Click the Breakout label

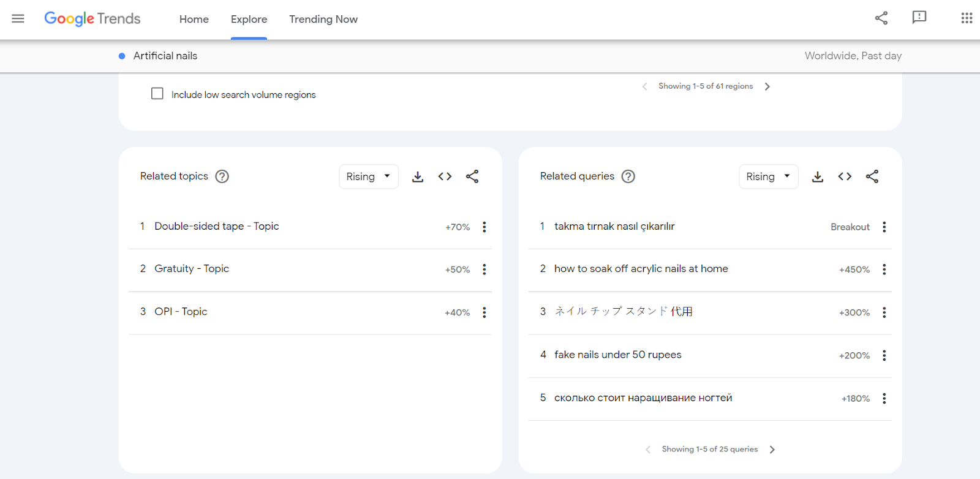(x=850, y=227)
